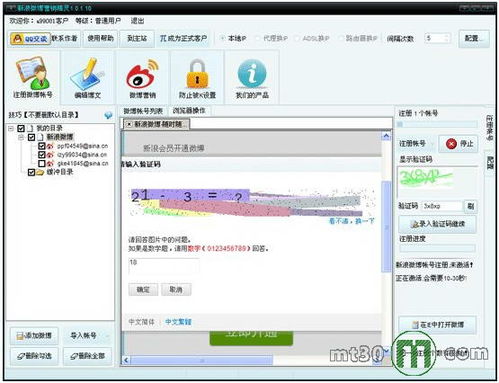
Task: Check the unchecked third sina.cn account checkbox
Action: point(42,164)
